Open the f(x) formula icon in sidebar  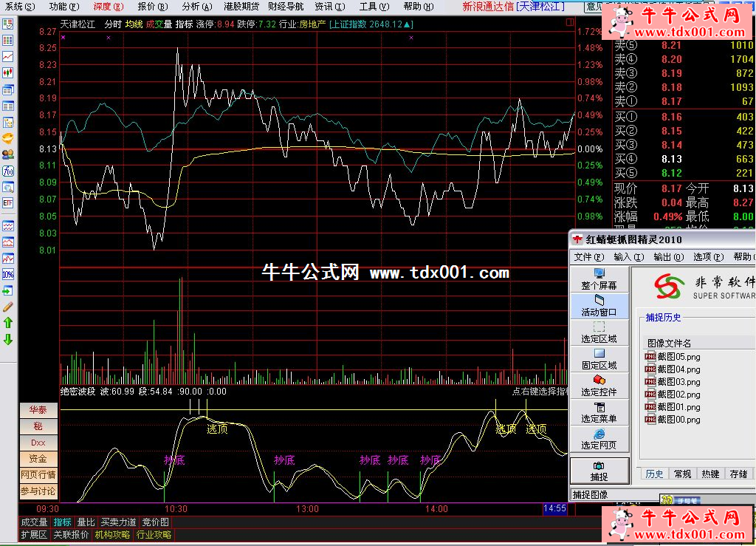[7, 171]
